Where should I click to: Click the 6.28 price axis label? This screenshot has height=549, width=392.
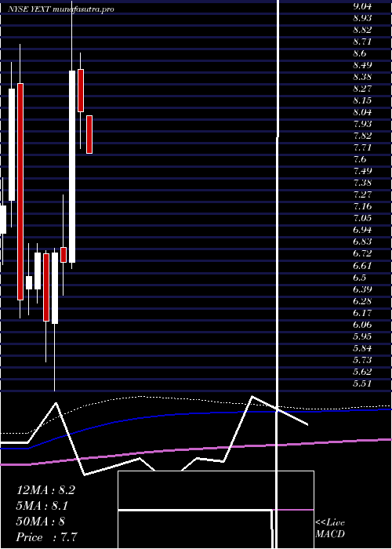362,300
